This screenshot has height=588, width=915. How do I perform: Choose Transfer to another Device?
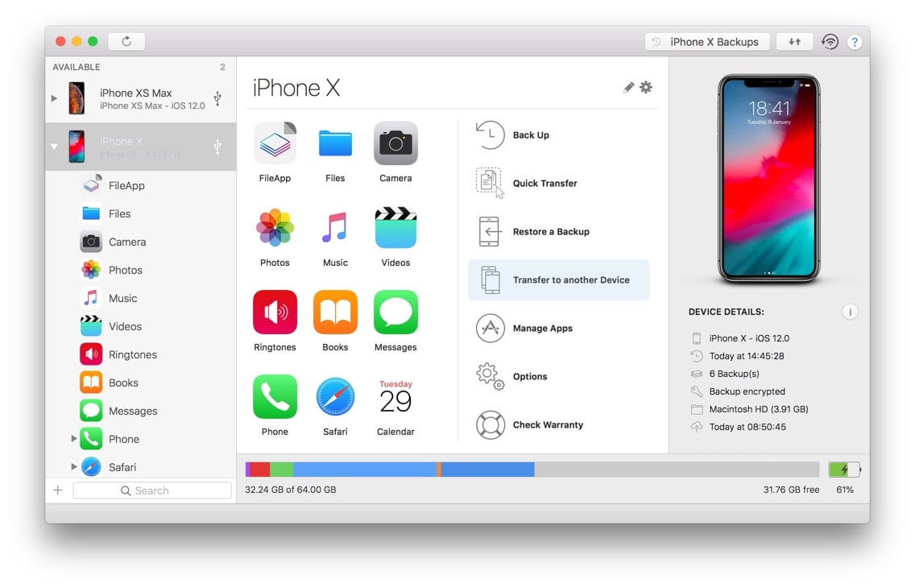point(558,280)
